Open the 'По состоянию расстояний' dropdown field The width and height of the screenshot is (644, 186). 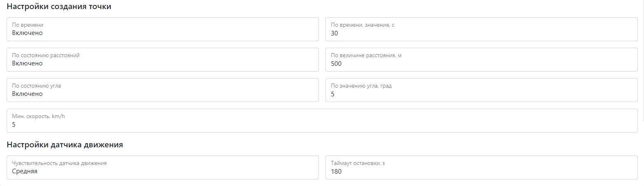[x=163, y=60]
